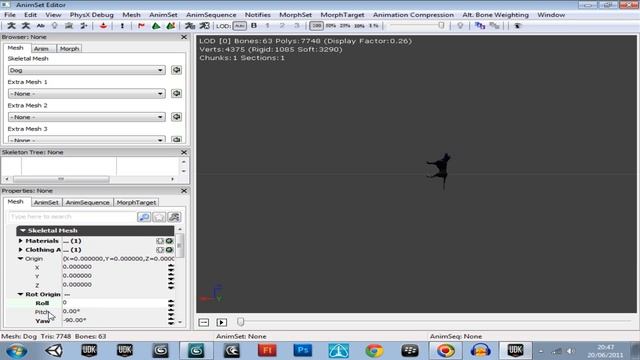Screen dimensions: 640x360
Task: Play the animation preview
Action: point(222,322)
